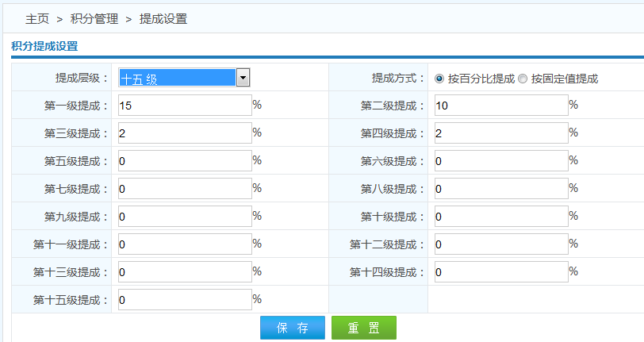Click the 第十级提成 input box

501,217
